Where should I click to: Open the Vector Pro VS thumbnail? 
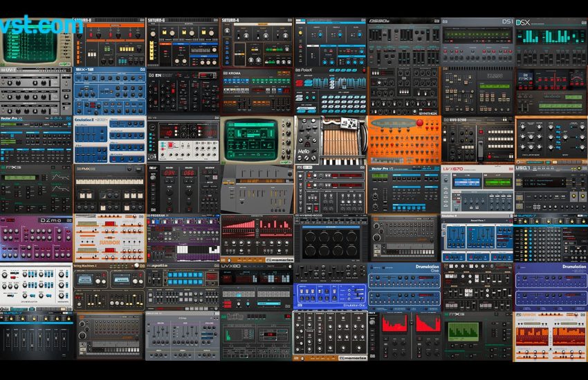point(404,189)
